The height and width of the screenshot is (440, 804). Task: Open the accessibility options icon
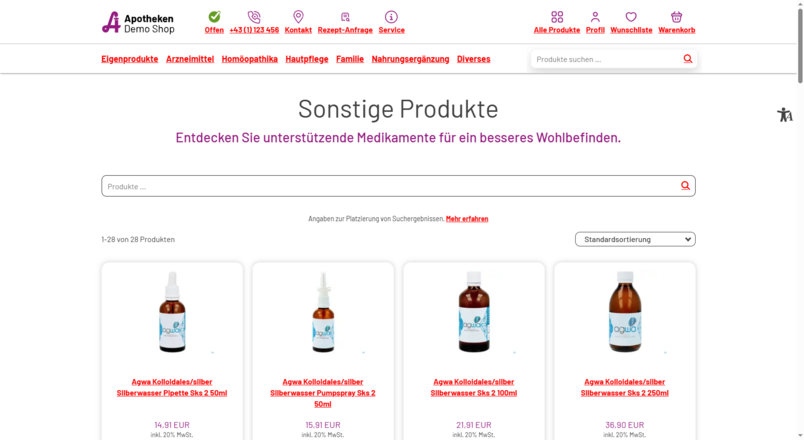[785, 114]
